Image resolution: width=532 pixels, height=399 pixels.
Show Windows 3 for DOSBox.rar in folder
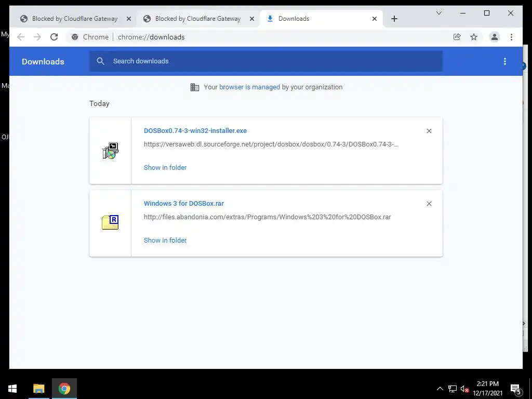(x=165, y=240)
